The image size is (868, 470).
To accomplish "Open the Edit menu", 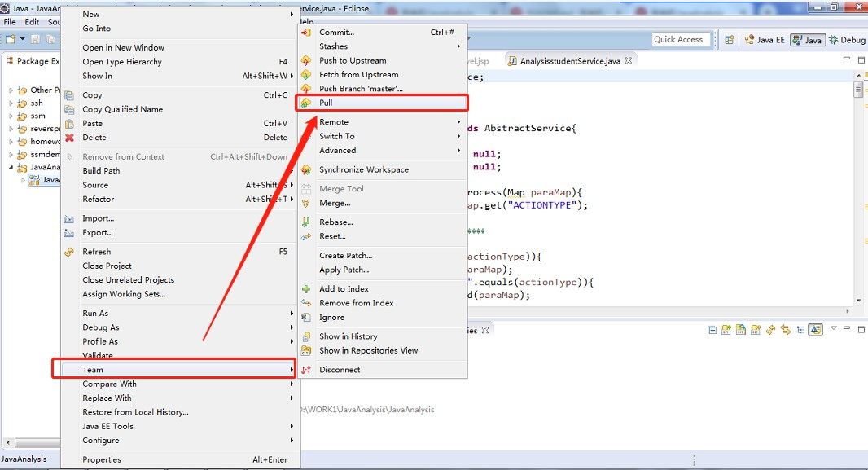I will 32,22.
